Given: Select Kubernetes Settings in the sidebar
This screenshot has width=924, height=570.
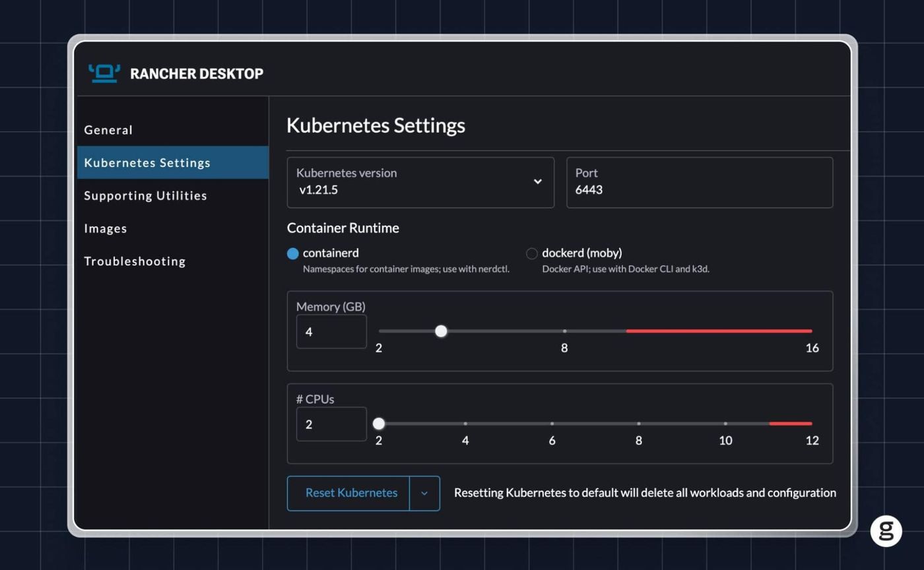Looking at the screenshot, I should (173, 162).
